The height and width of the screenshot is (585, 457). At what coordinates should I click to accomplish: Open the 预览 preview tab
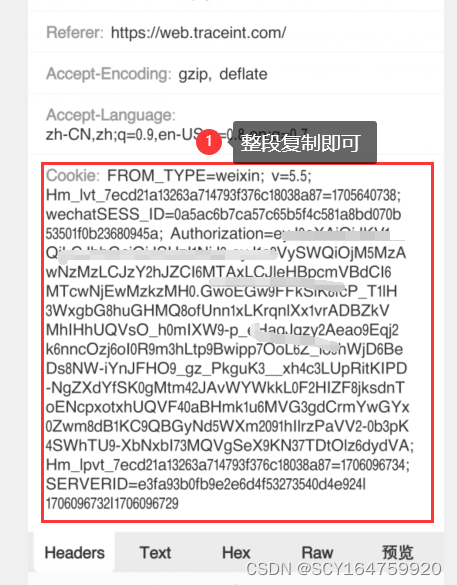[x=398, y=553]
